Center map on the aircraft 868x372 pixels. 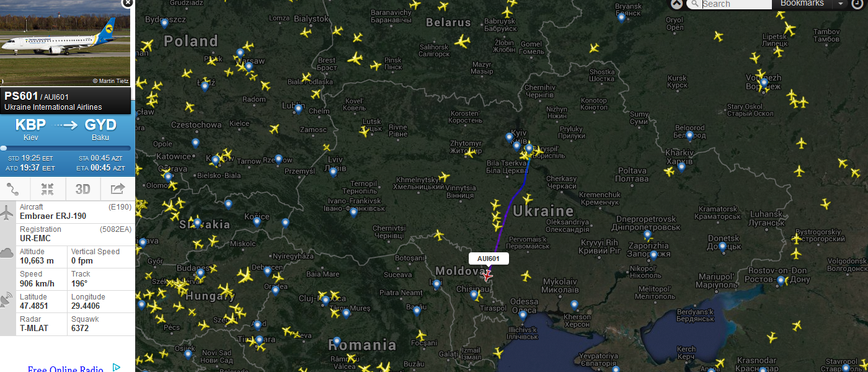click(x=48, y=189)
